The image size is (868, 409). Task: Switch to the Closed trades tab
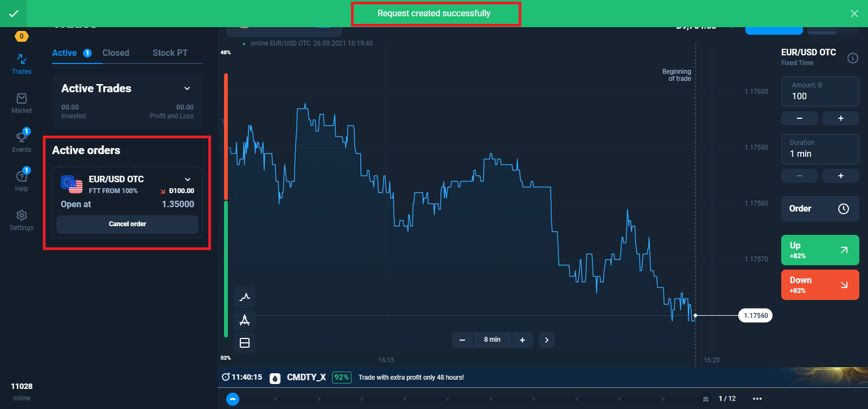point(116,53)
